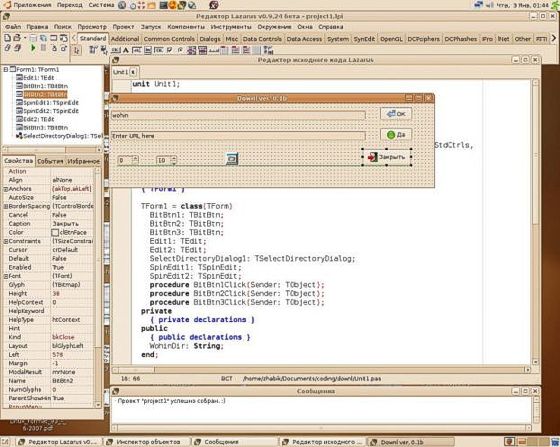The image size is (560, 447).
Task: Pick the TComboBox component icon
Action: coord(202,50)
